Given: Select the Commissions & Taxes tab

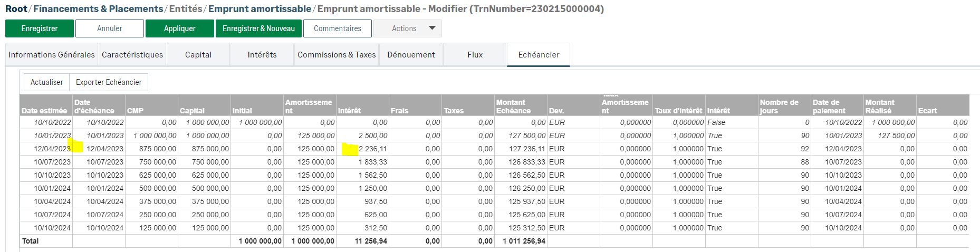Looking at the screenshot, I should point(337,55).
